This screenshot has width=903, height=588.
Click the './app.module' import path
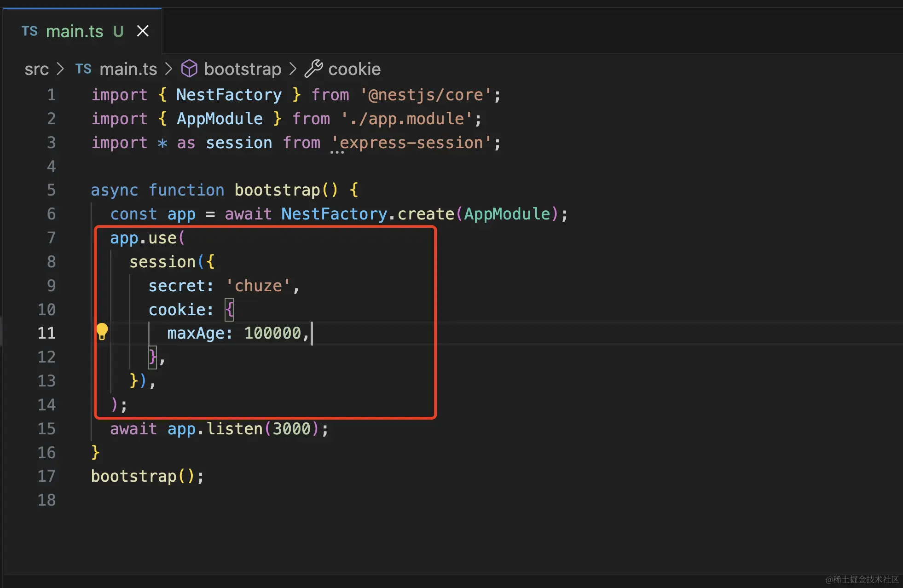[407, 119]
